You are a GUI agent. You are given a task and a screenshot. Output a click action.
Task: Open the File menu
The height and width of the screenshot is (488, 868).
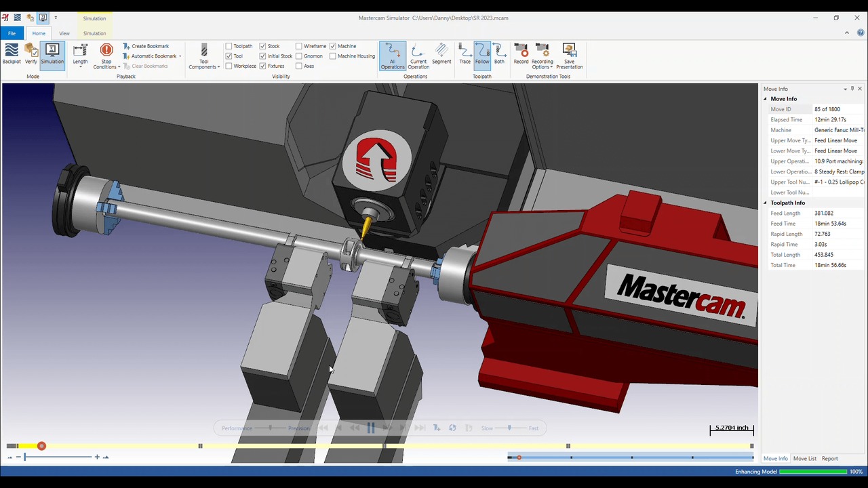(x=12, y=33)
